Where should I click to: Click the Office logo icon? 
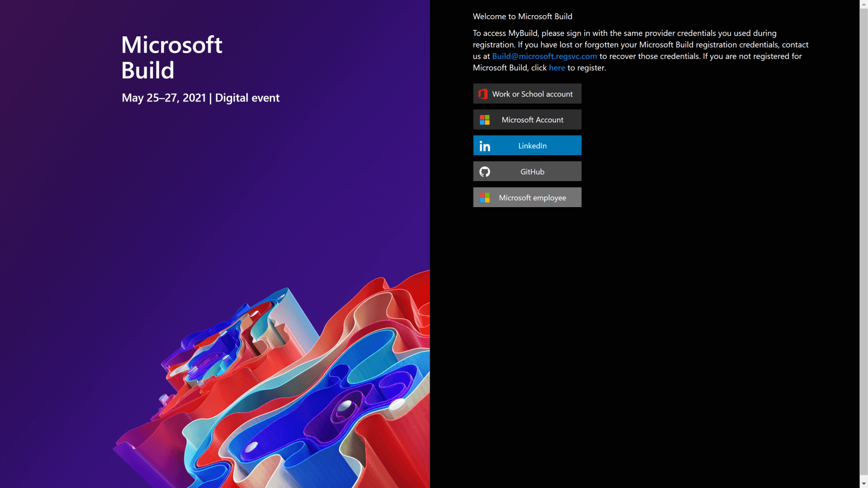point(483,94)
